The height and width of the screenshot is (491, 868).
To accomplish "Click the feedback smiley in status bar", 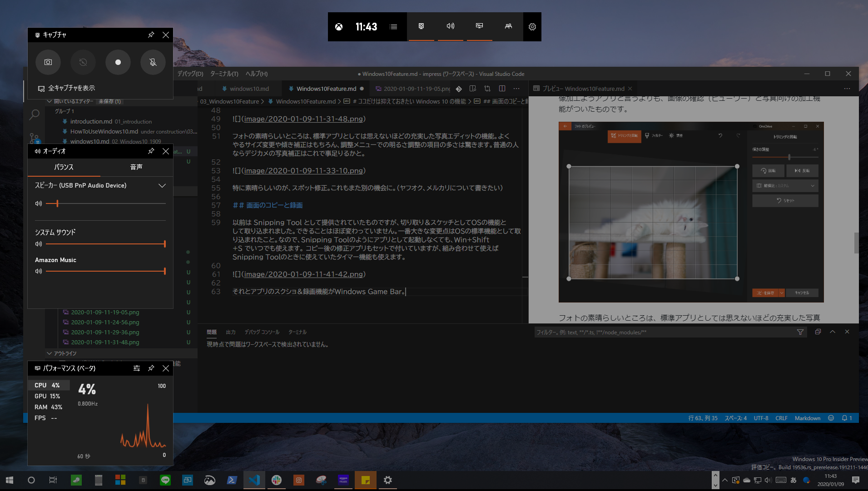I will (x=831, y=418).
